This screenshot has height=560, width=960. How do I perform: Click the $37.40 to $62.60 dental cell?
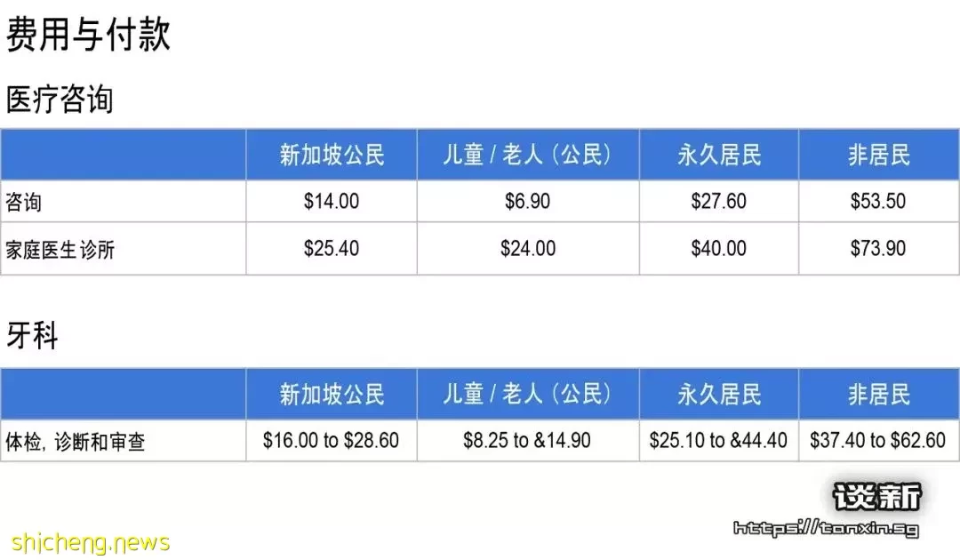point(878,441)
